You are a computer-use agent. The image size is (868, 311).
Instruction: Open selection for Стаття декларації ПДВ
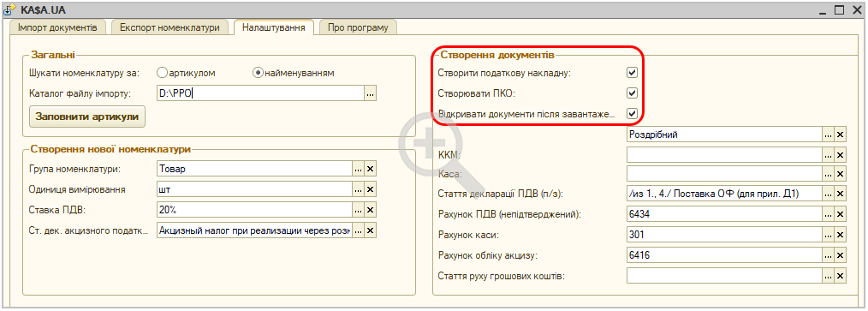coord(828,194)
